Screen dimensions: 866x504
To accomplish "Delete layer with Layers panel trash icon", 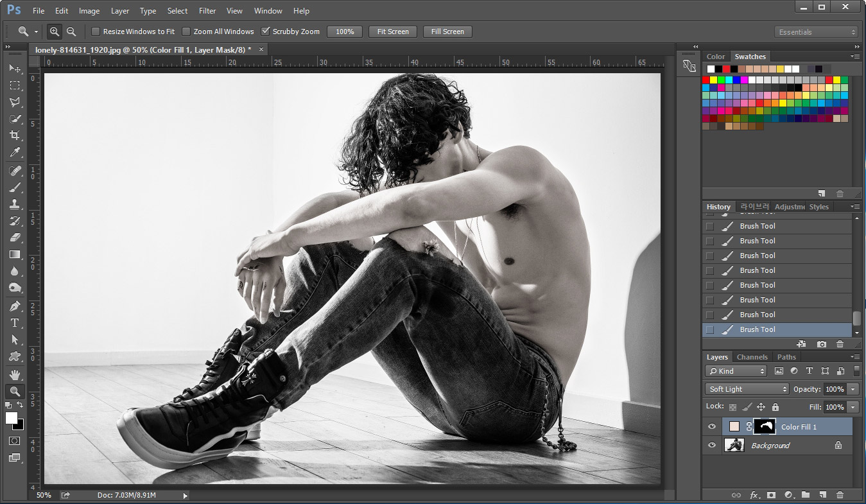I will pos(840,495).
